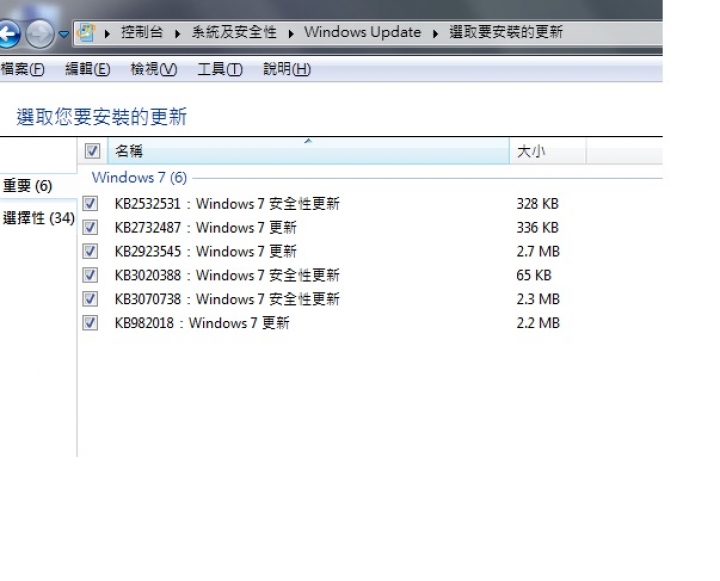Viewport: 720px width, 581px height.
Task: Open the 檢視(V) menu
Action: (154, 69)
